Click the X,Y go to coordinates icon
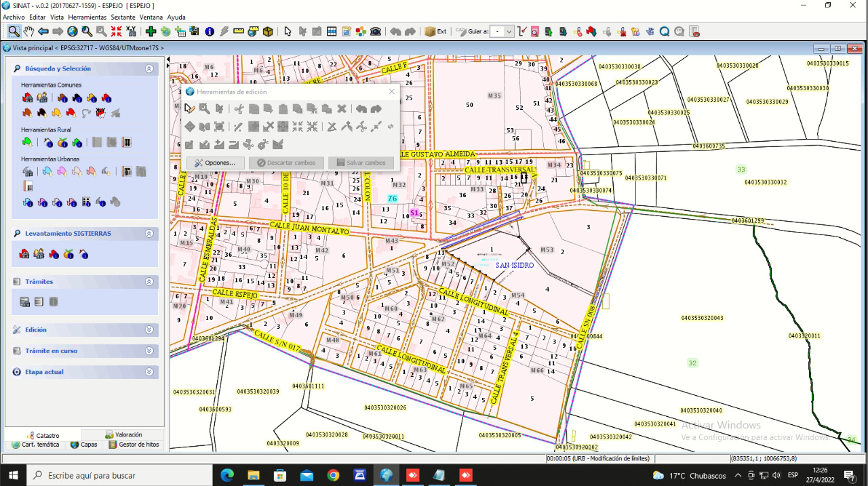The width and height of the screenshot is (868, 486). coord(131,31)
